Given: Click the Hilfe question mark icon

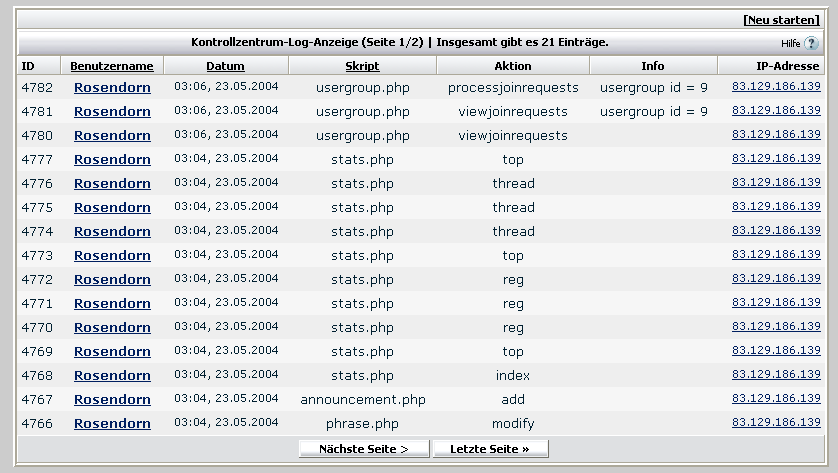Looking at the screenshot, I should pyautogui.click(x=811, y=43).
